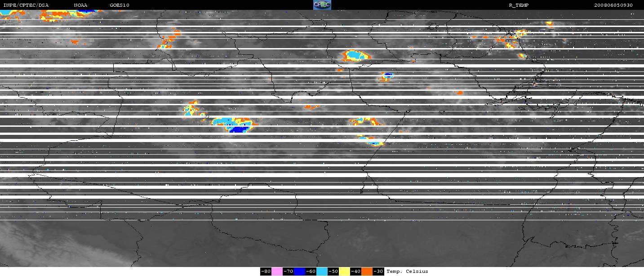Viewport: 644px width, 276px height.
Task: Click the Temp. Celsius legend caption
Action: 407,272
